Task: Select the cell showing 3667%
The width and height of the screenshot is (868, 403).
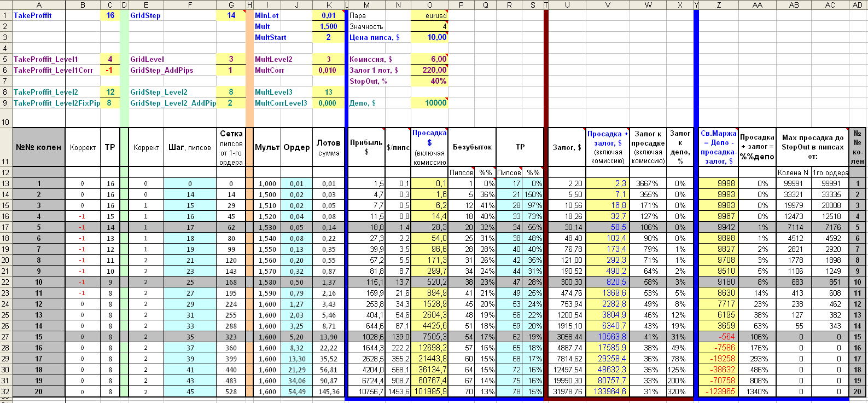Action: (x=648, y=183)
